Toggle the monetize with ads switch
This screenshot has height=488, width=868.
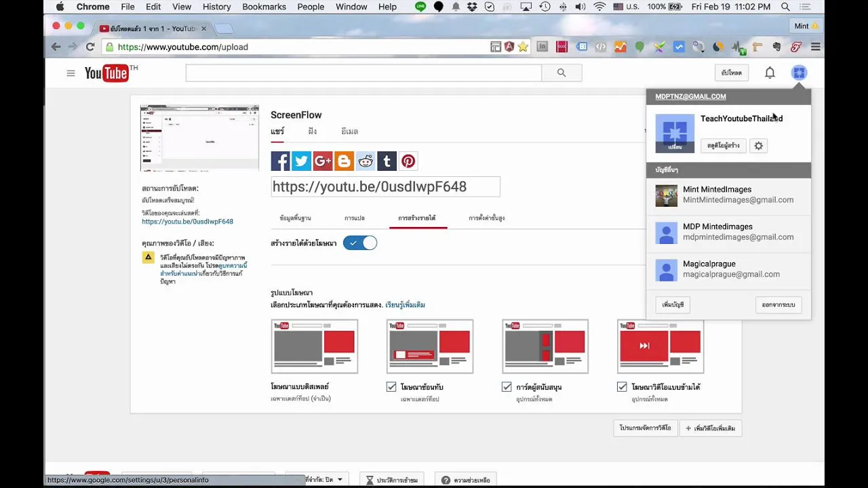pyautogui.click(x=359, y=243)
